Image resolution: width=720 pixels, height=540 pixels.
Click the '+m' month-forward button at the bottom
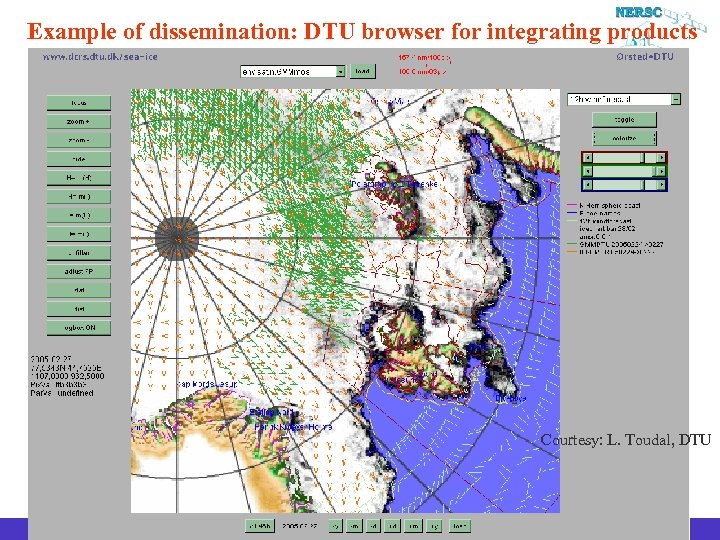pyautogui.click(x=414, y=526)
